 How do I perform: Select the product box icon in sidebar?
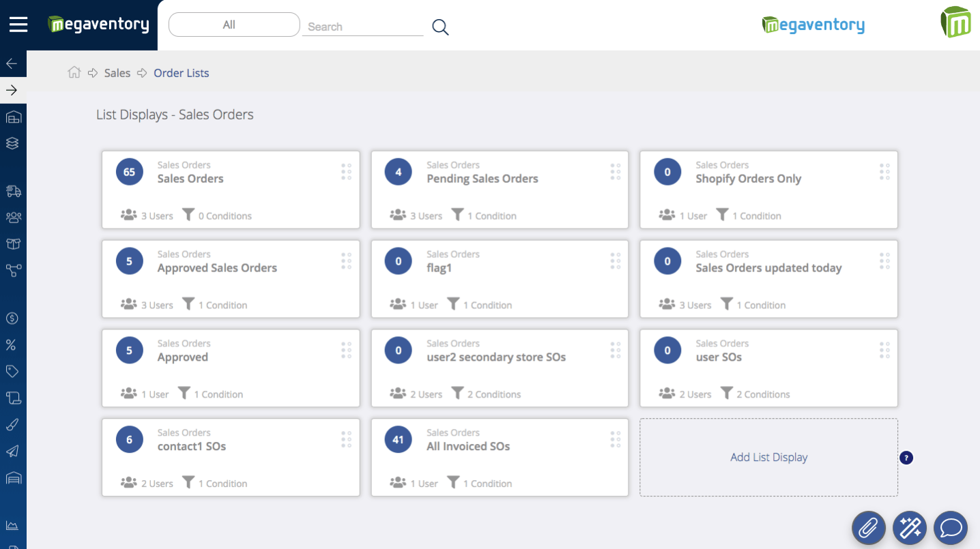click(x=13, y=243)
